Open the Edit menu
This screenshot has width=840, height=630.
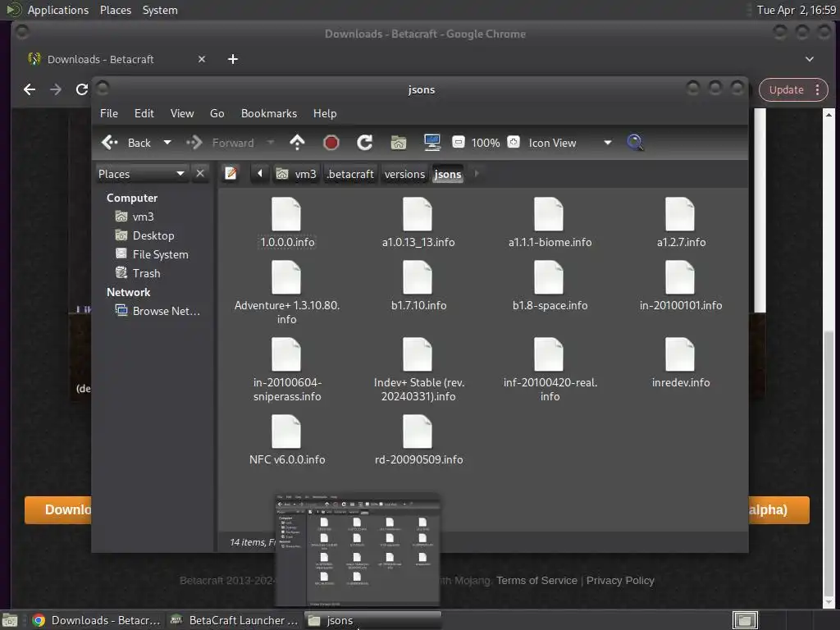point(144,113)
